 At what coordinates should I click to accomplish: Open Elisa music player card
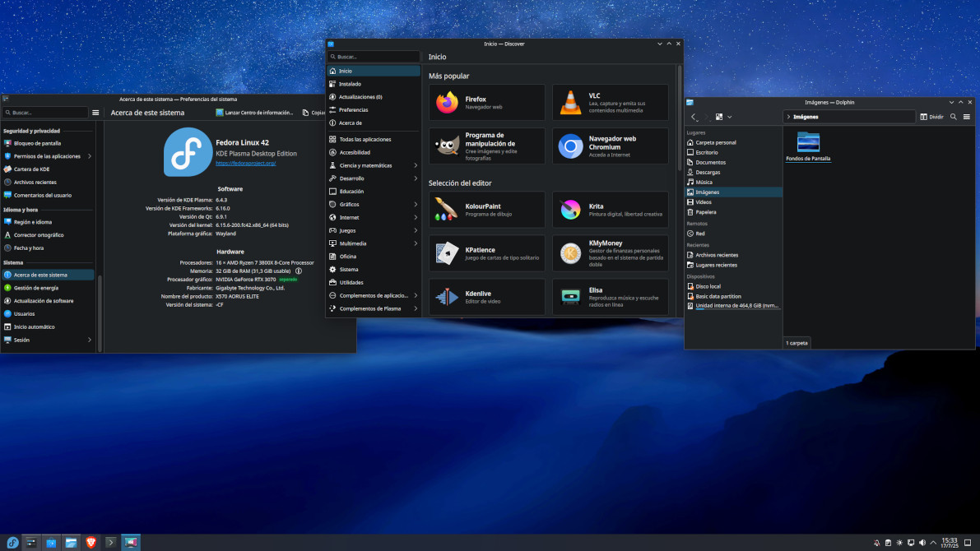click(x=610, y=297)
